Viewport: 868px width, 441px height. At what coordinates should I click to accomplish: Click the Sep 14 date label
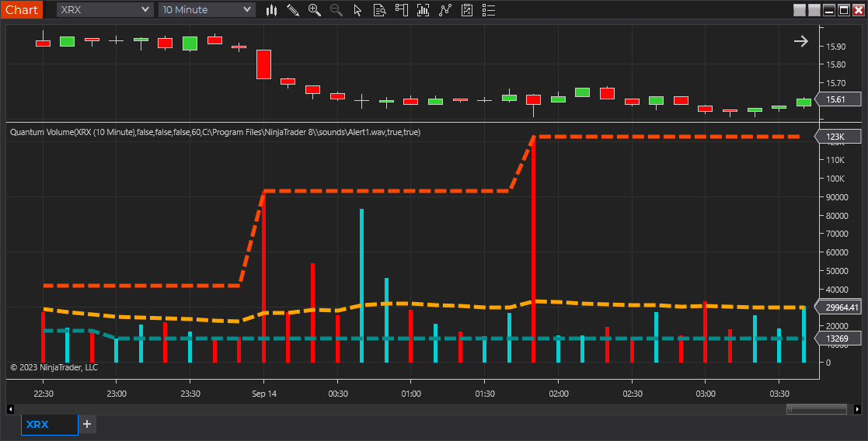click(x=264, y=394)
